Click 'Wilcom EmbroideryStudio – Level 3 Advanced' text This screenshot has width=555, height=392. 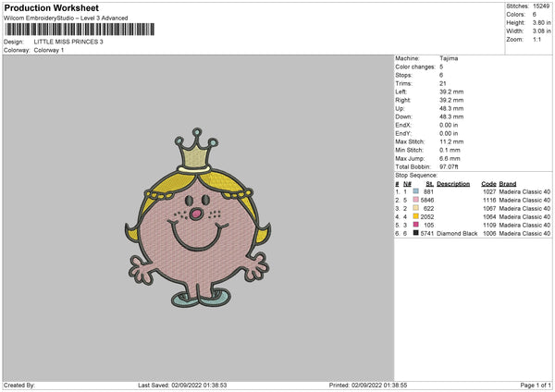tap(66, 18)
